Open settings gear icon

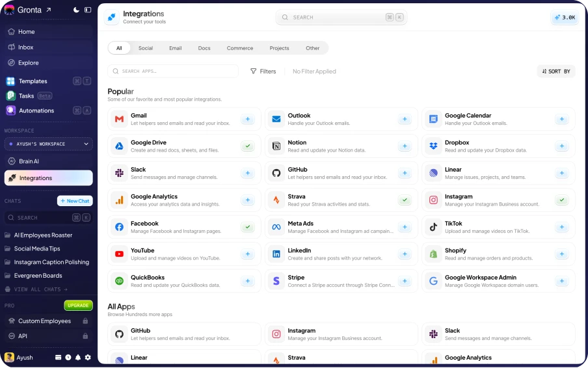88,358
